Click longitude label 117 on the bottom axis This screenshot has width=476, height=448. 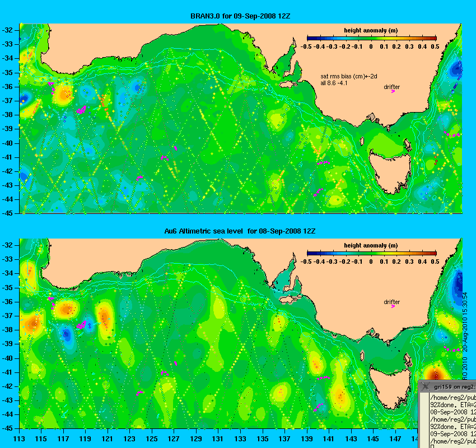(x=63, y=439)
